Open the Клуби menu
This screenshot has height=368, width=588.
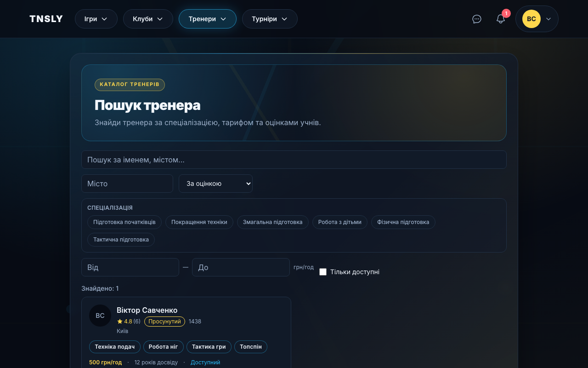(x=148, y=19)
